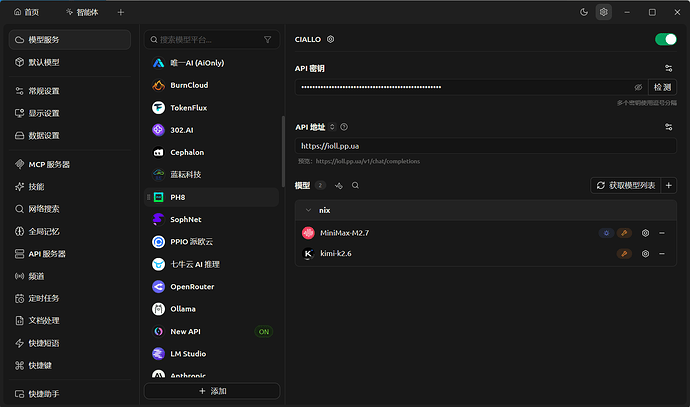This screenshot has height=407, width=690.
Task: Select BurnCloud provider
Action: (212, 85)
